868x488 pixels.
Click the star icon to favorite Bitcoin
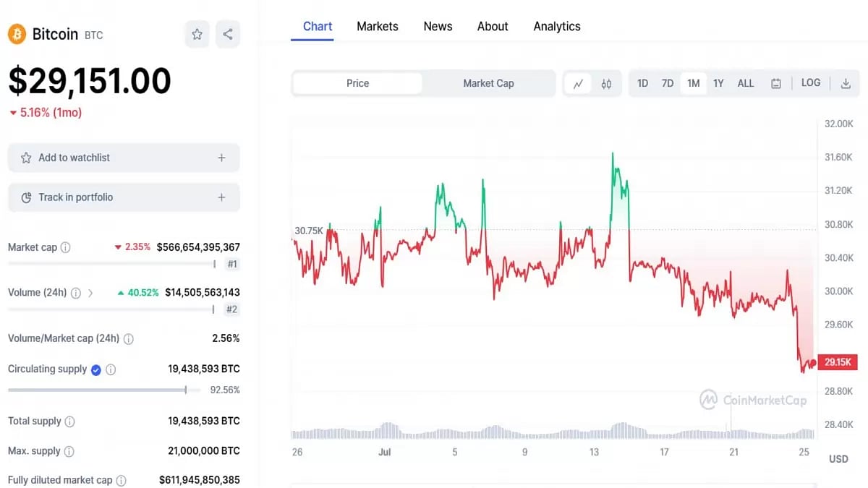(x=197, y=34)
